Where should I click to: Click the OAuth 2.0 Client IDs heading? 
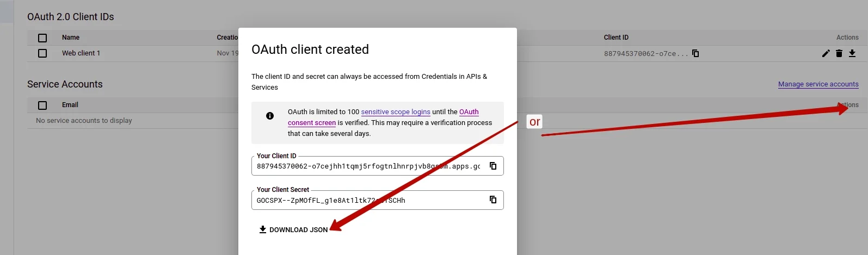[71, 17]
